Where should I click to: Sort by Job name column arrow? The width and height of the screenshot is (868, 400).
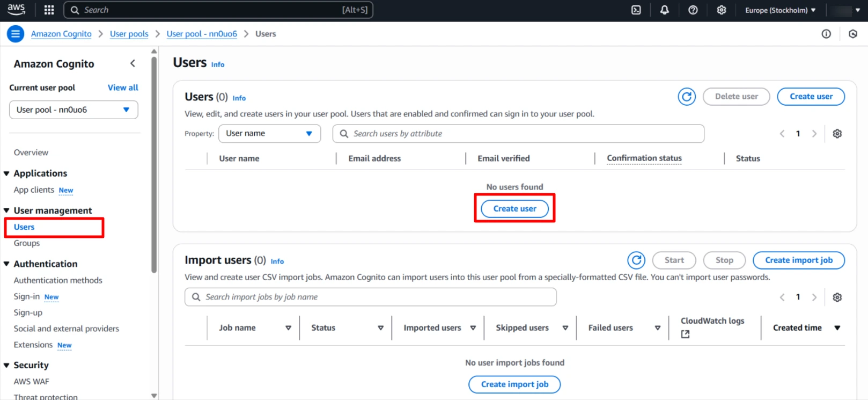(289, 328)
